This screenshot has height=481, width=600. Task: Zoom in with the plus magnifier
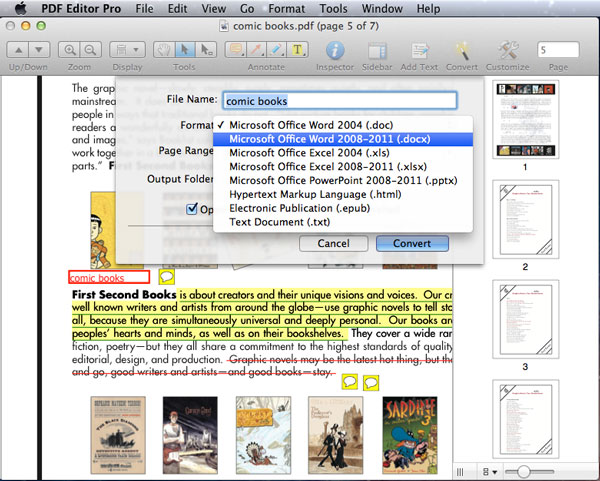69,50
